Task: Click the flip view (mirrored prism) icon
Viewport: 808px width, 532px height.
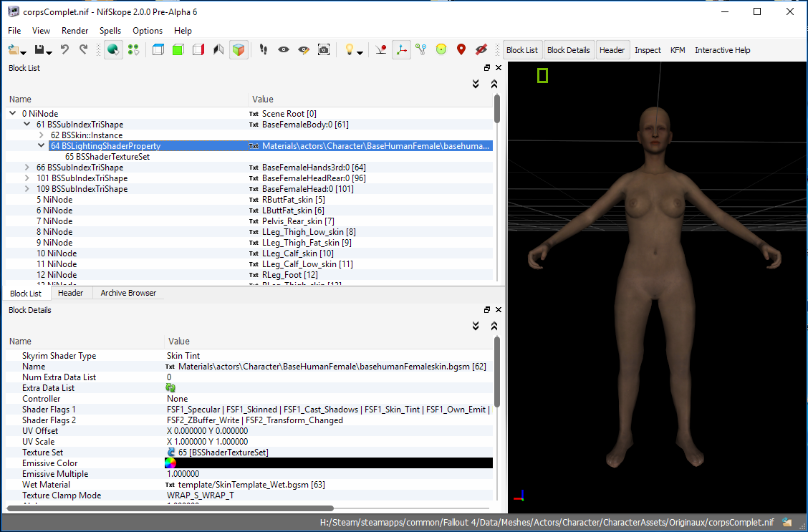Action: [218, 50]
